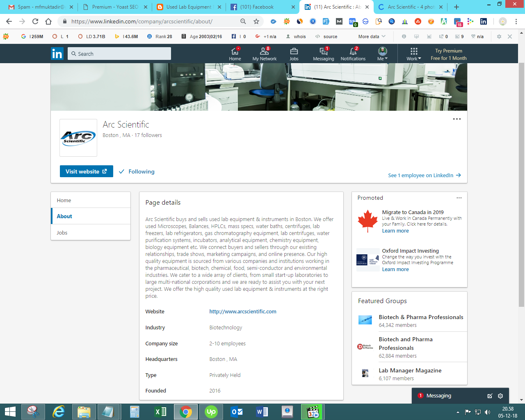This screenshot has width=525, height=420.
Task: Open Excel from the taskbar
Action: (160, 412)
